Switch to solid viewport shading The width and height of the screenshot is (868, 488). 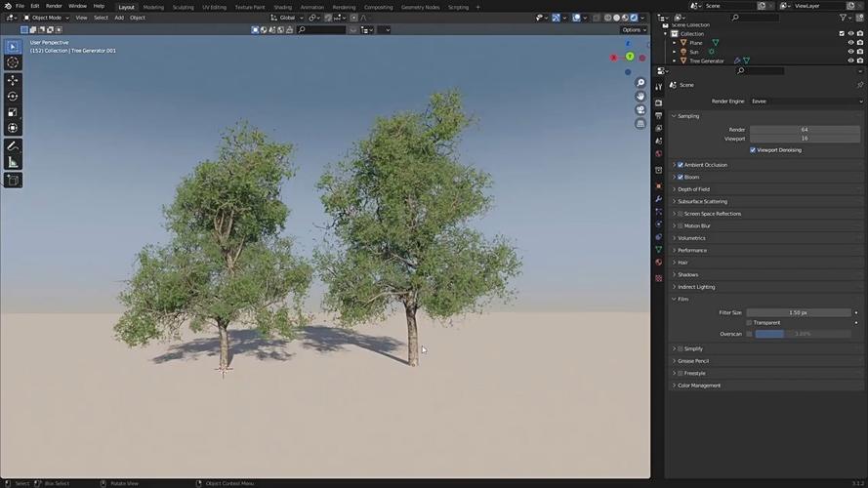[x=616, y=18]
